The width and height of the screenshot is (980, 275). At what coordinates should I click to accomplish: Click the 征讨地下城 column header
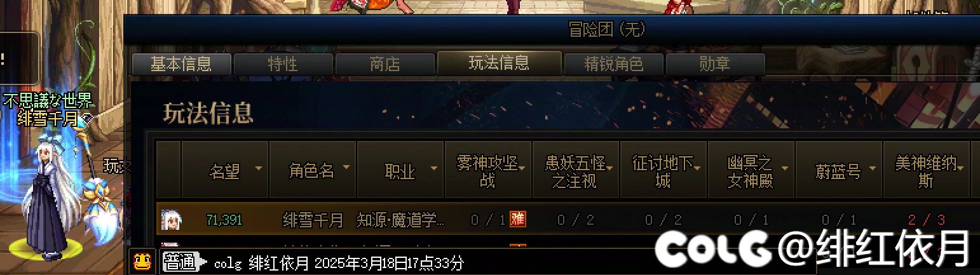[x=663, y=171]
